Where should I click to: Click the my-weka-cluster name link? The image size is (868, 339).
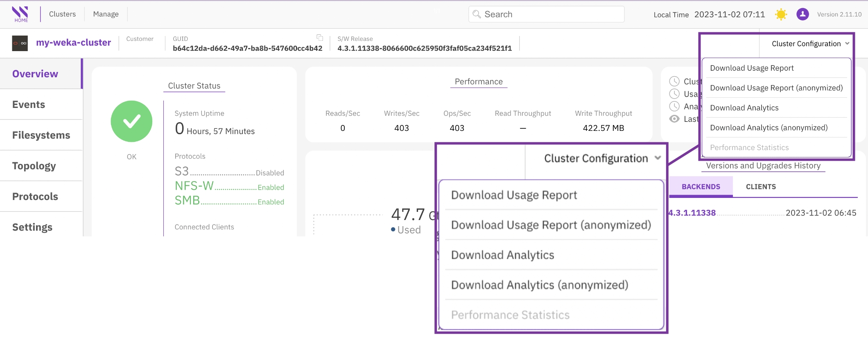(73, 43)
